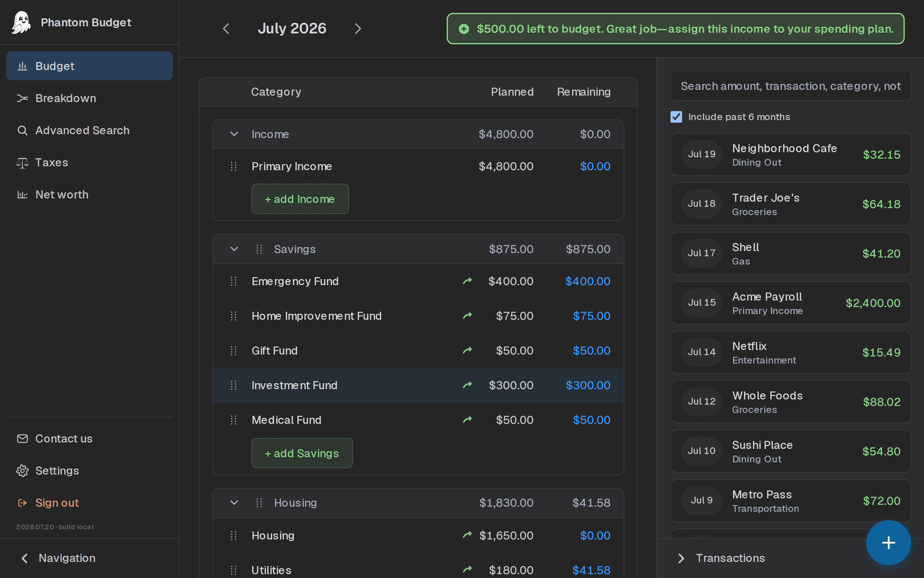Click Emergency Fund remaining $400.00
This screenshot has height=578, width=924.
[x=588, y=281]
